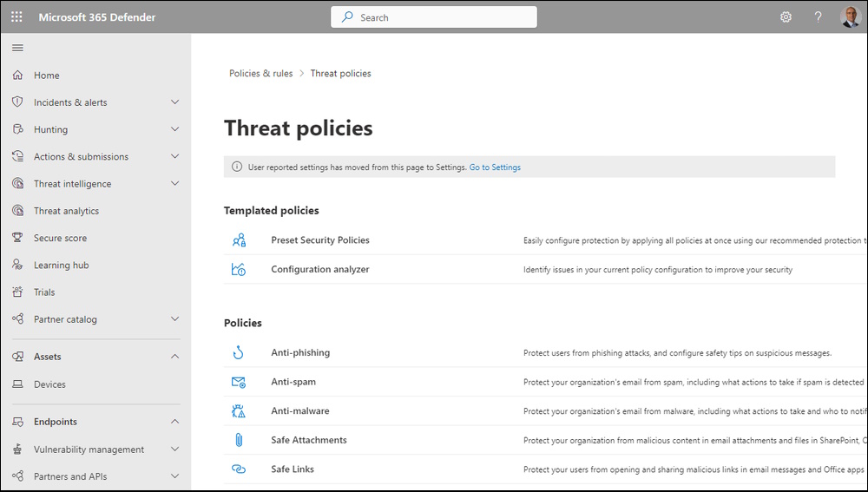Click the Endpoints icon in sidebar
The height and width of the screenshot is (492, 868).
[17, 421]
